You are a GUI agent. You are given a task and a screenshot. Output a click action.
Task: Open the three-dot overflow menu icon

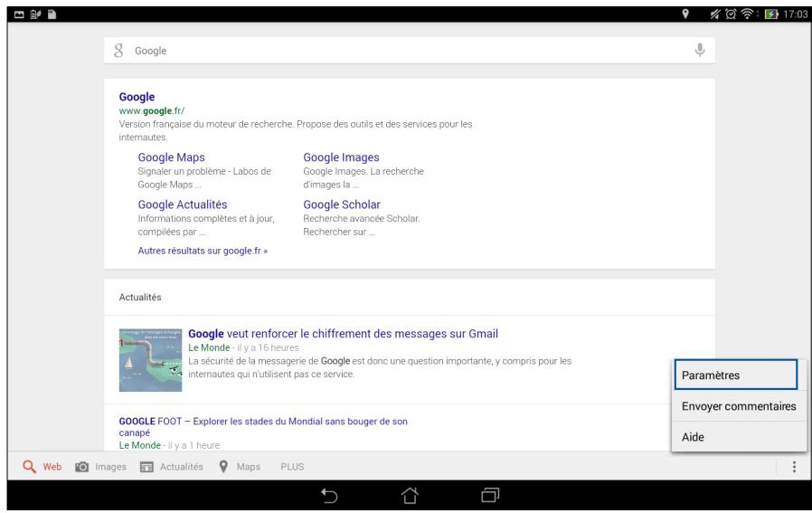tap(794, 467)
